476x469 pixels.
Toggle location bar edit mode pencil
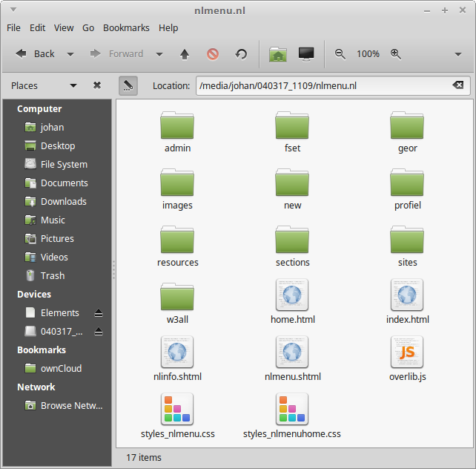[128, 85]
